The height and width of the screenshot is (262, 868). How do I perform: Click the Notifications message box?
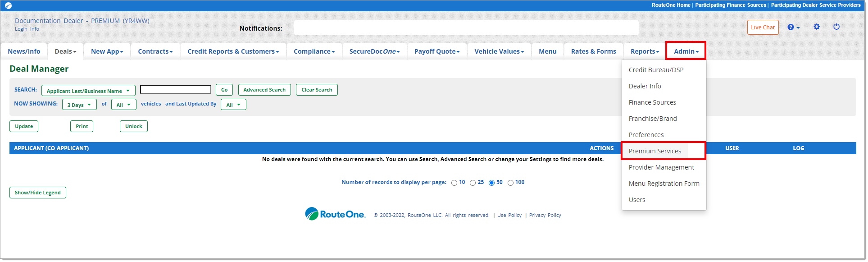tap(466, 28)
